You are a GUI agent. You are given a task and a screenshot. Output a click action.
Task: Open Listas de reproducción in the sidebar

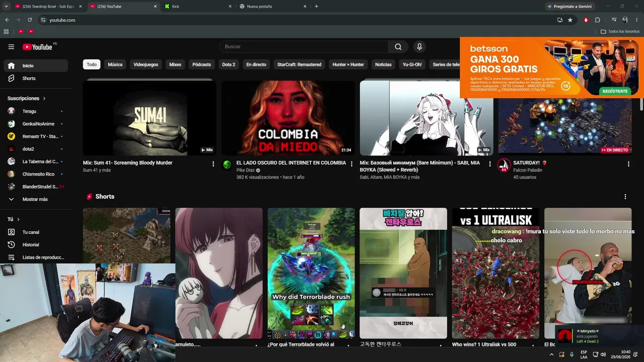36,257
